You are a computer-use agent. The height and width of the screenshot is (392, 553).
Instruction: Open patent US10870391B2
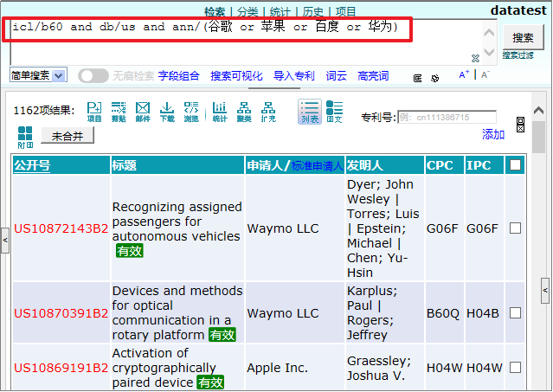(61, 313)
